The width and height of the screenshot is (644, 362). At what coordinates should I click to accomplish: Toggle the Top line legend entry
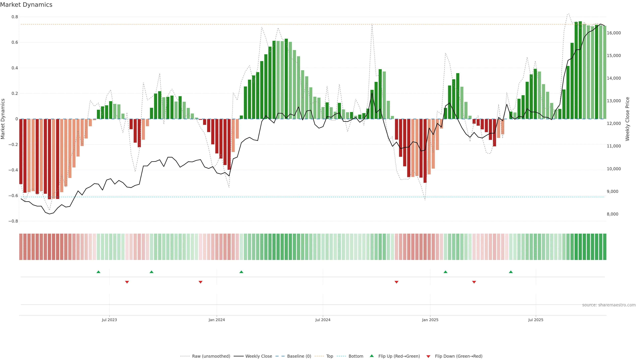(x=330, y=356)
